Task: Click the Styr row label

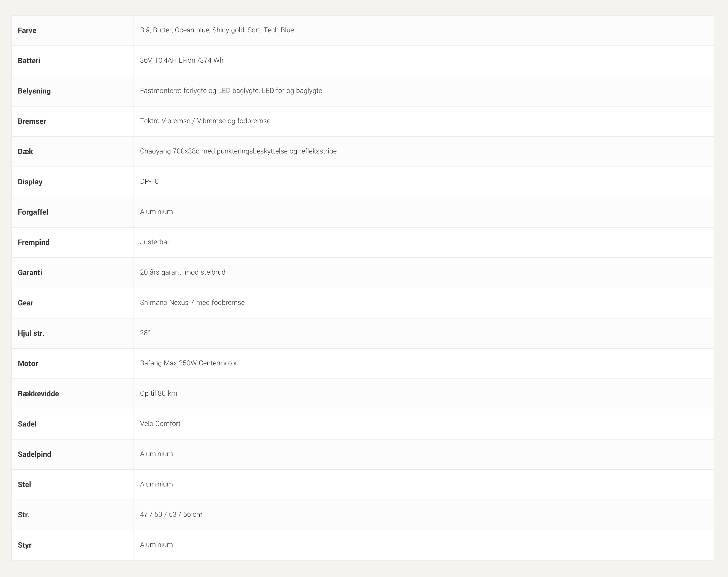Action: point(25,545)
